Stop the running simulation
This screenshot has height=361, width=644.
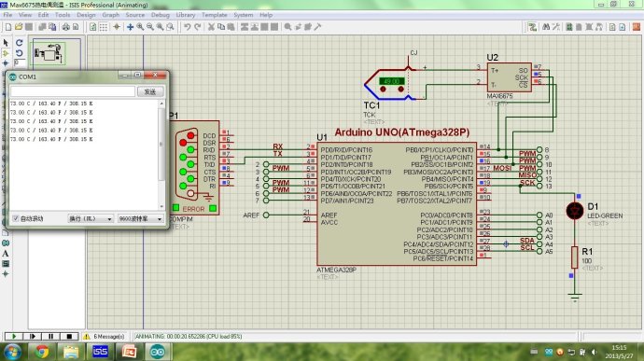(x=69, y=337)
